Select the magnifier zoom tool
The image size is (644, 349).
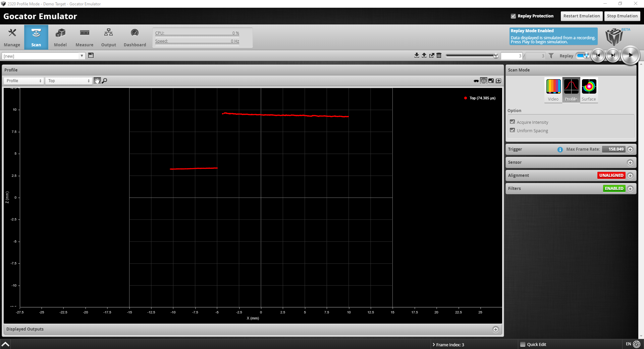pos(105,81)
